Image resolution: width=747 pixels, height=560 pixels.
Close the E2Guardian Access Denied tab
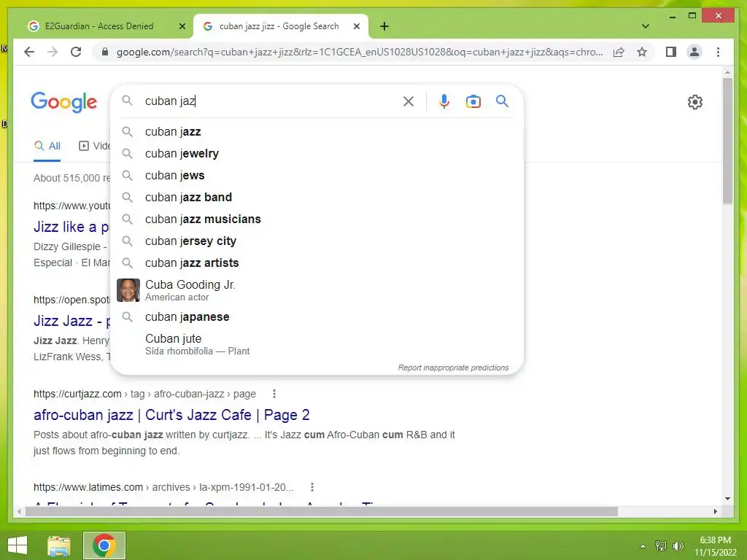(182, 26)
